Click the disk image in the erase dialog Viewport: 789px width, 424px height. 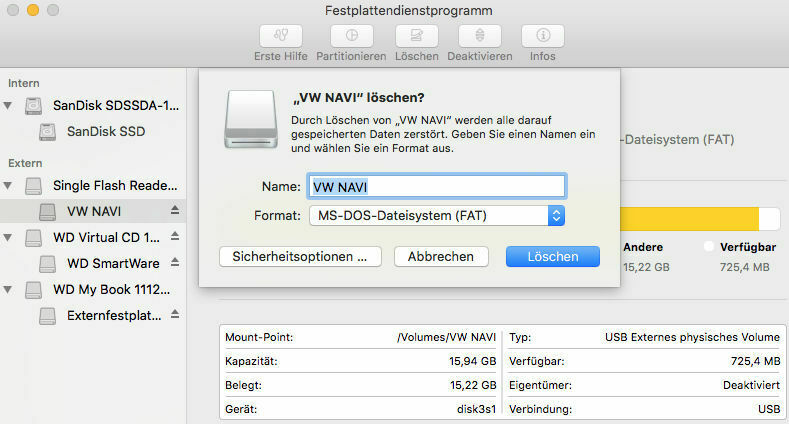(251, 119)
